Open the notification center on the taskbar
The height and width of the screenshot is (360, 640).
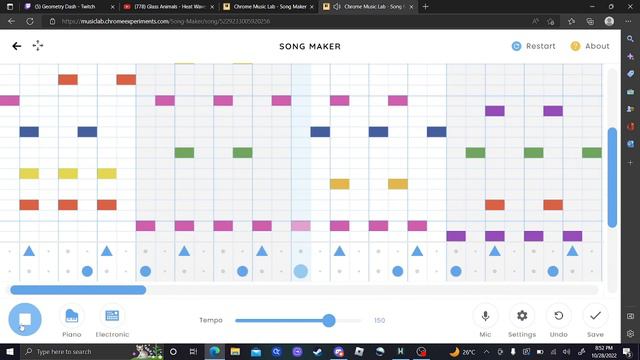[x=627, y=351]
